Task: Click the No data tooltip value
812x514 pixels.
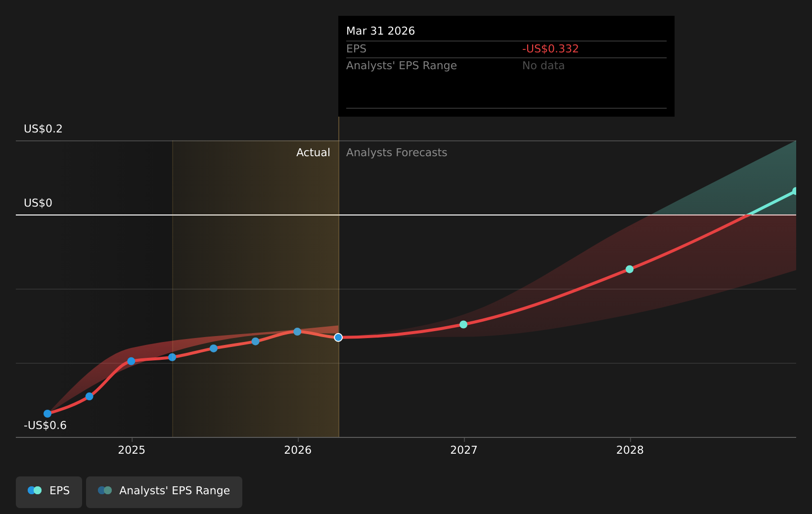Action: tap(543, 66)
